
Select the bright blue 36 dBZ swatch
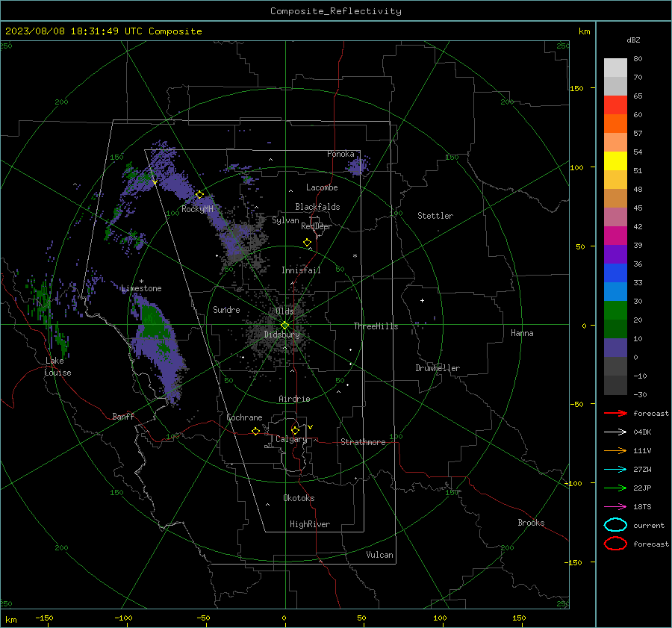[615, 273]
